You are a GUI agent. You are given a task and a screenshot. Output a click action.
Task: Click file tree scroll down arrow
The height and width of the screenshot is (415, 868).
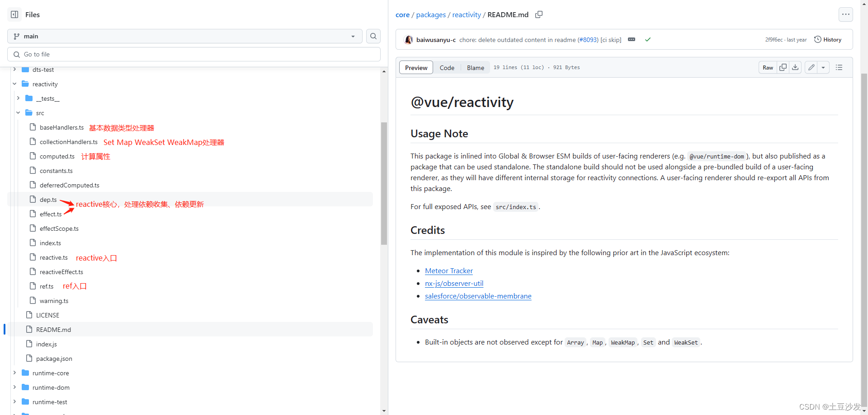pyautogui.click(x=384, y=411)
